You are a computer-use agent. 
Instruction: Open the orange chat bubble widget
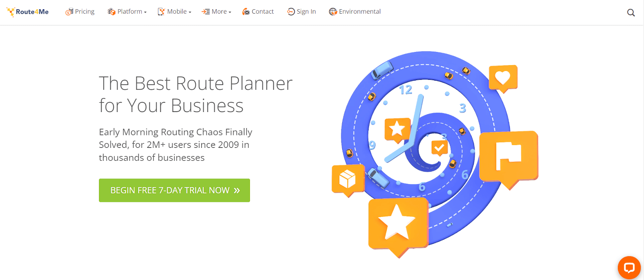[629, 267]
